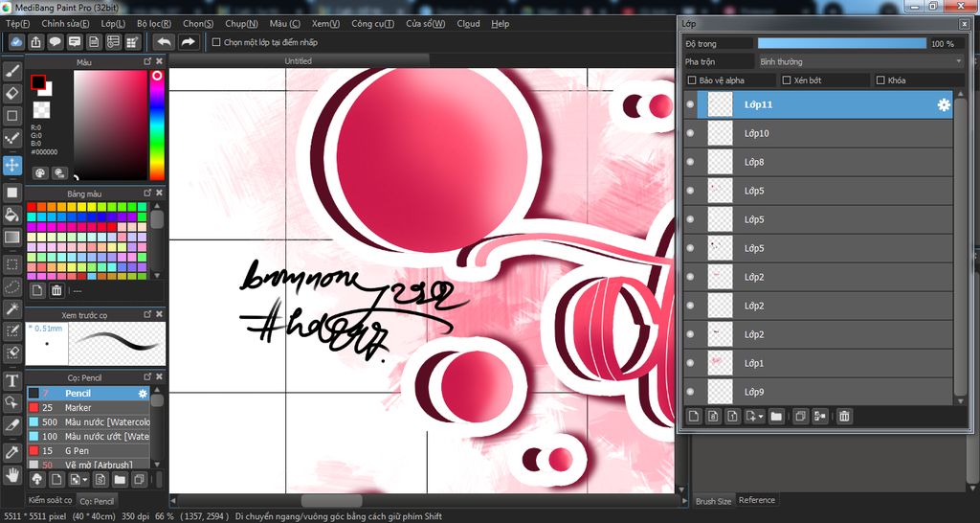980x523 pixels.
Task: Select the Brush tool
Action: pos(11,71)
